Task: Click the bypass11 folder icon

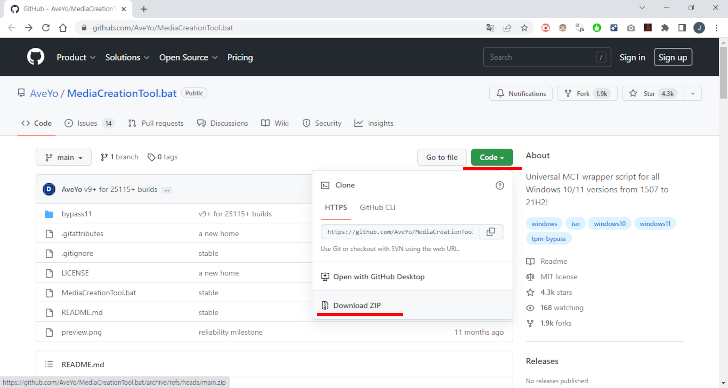Action: pos(49,214)
